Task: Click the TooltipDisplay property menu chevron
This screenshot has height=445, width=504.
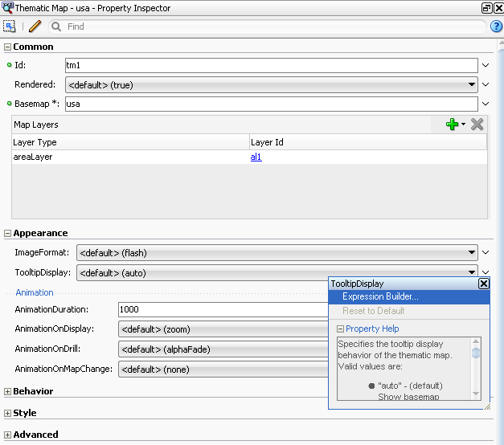Action: click(486, 272)
